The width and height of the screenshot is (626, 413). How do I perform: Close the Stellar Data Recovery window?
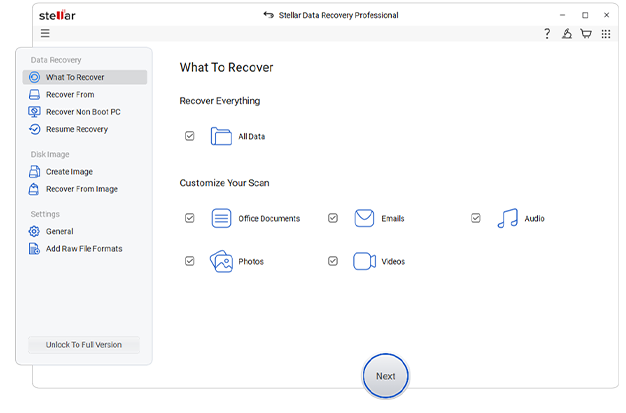point(606,15)
